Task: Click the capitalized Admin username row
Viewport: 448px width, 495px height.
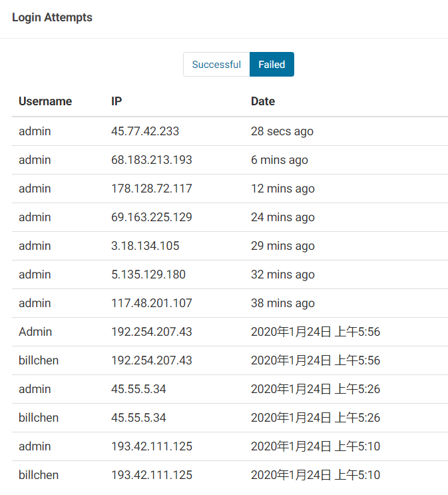Action: click(230, 332)
